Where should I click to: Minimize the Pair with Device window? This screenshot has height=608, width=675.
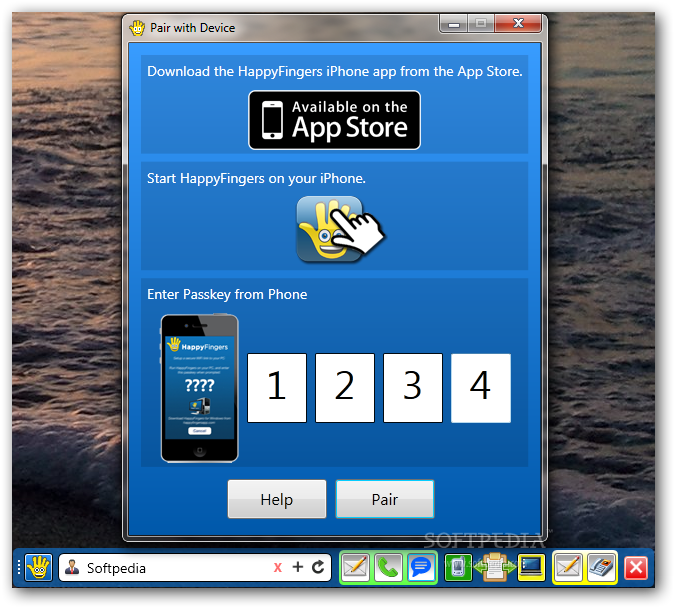click(x=454, y=25)
